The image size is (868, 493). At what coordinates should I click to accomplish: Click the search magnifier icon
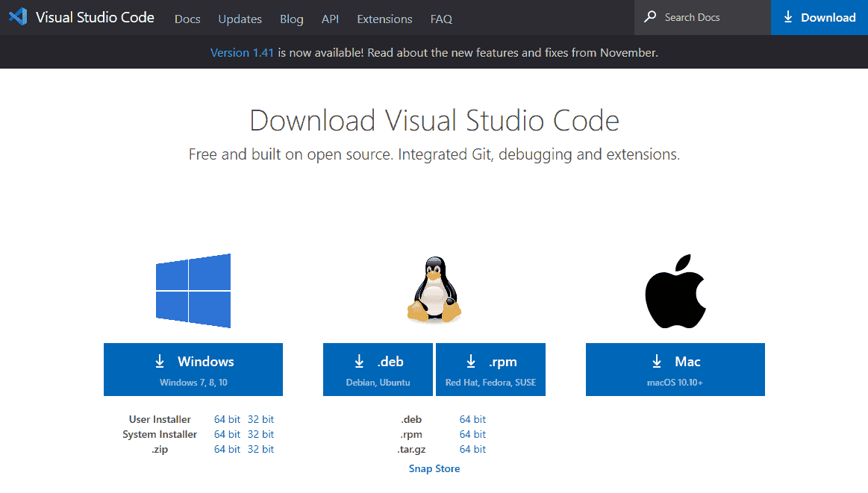651,17
